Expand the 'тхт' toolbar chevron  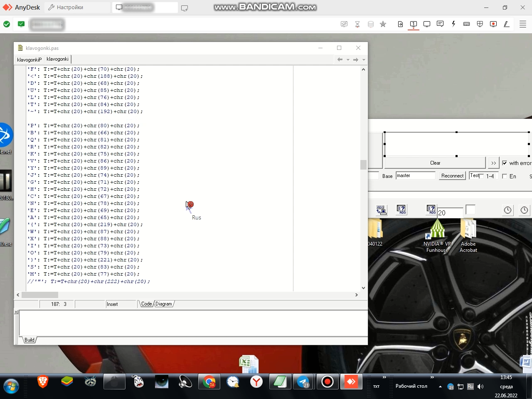pos(384,377)
